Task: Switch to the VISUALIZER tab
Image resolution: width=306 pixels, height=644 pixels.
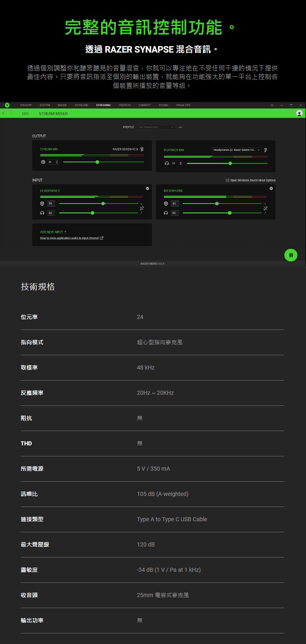Action: pyautogui.click(x=183, y=105)
